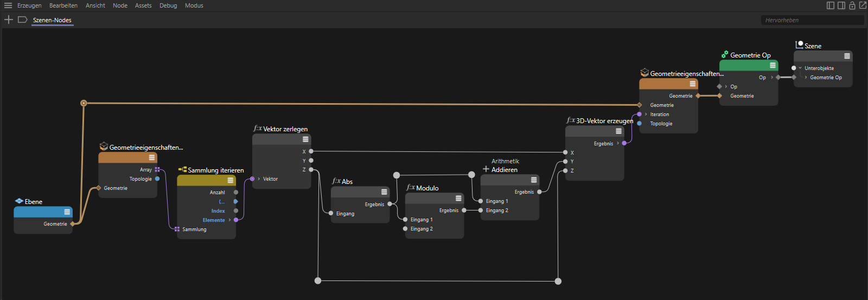The image size is (868, 300).
Task: Click the plus icon beside Addieren
Action: pyautogui.click(x=486, y=169)
